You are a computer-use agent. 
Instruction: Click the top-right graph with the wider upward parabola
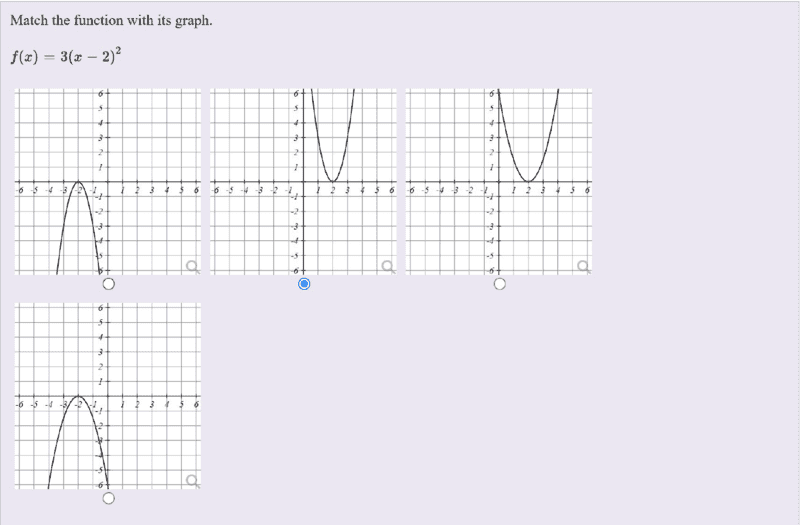[498, 181]
